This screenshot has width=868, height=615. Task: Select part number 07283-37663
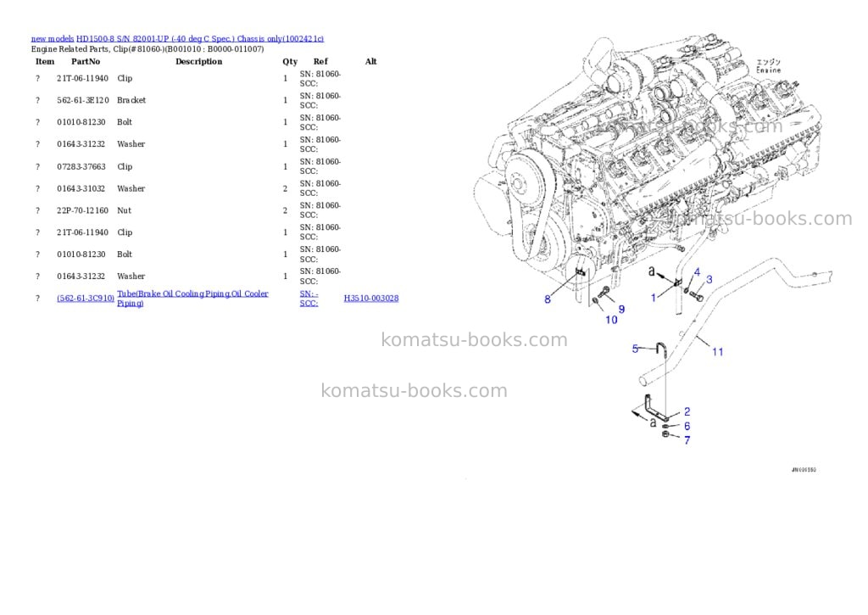pyautogui.click(x=81, y=166)
